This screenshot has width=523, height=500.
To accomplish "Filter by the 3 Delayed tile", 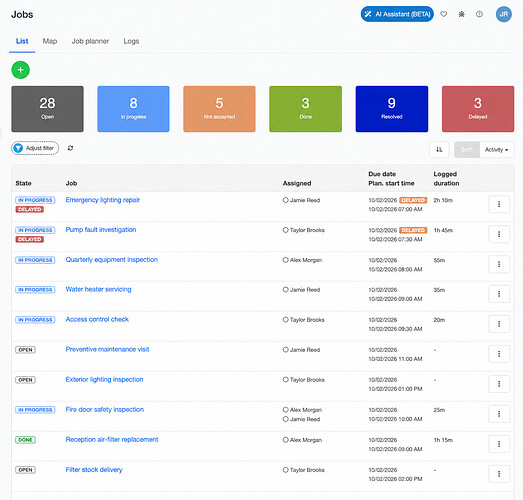I will [478, 109].
